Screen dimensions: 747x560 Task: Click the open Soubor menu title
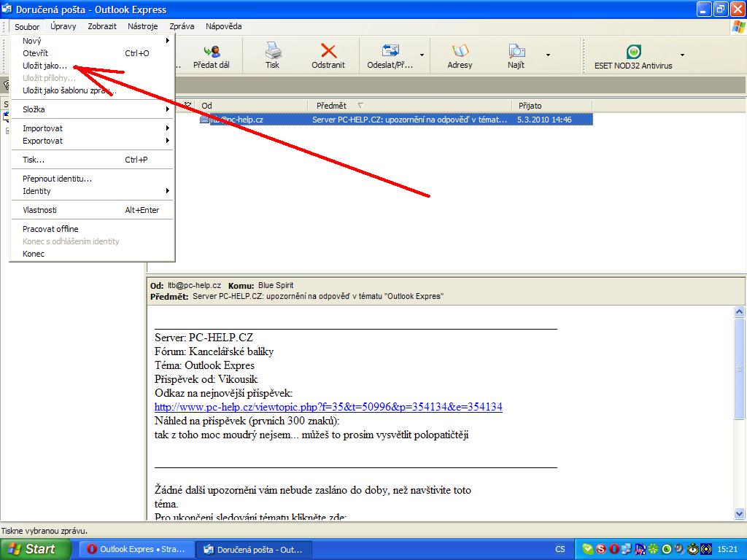[27, 27]
